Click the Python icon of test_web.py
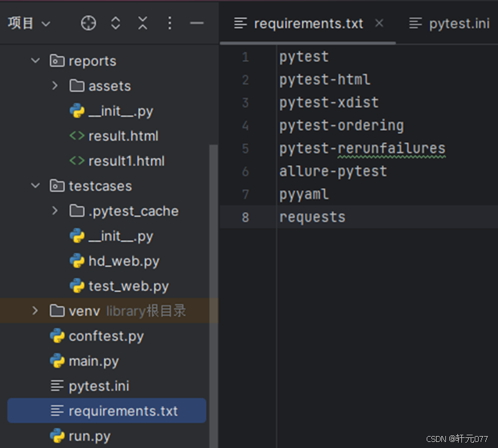 [x=77, y=286]
